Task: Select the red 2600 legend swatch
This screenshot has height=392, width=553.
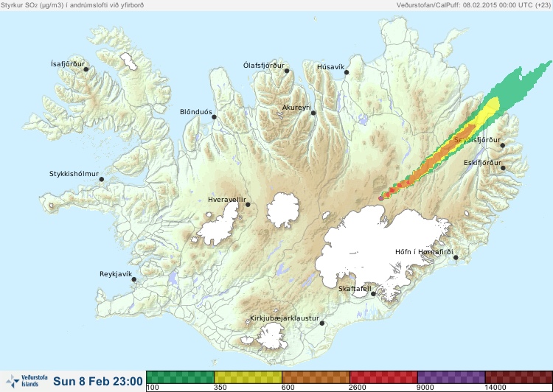Action: click(383, 377)
